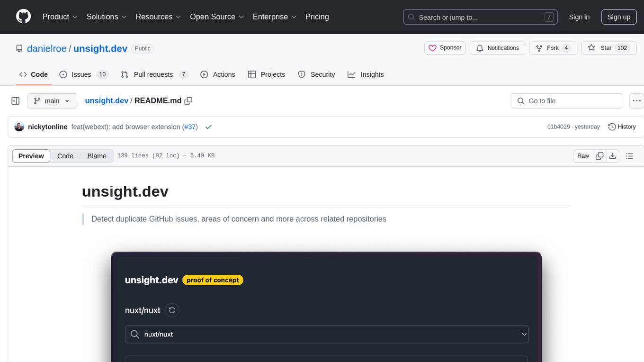Image resolution: width=644 pixels, height=362 pixels.
Task: Open the Insights tab
Action: tap(366, 74)
